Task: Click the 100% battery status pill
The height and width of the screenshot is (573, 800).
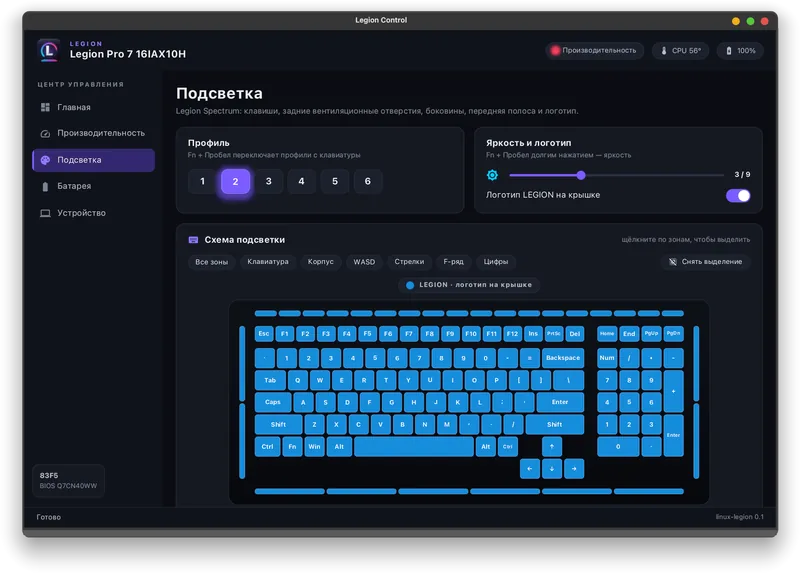Action: point(740,51)
